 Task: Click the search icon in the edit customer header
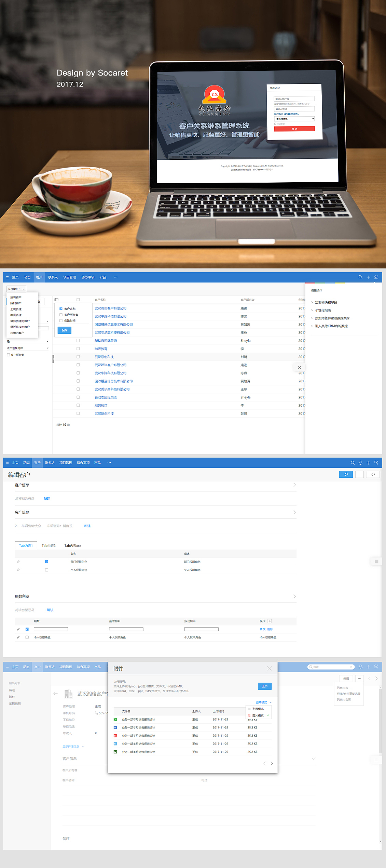[x=353, y=463]
